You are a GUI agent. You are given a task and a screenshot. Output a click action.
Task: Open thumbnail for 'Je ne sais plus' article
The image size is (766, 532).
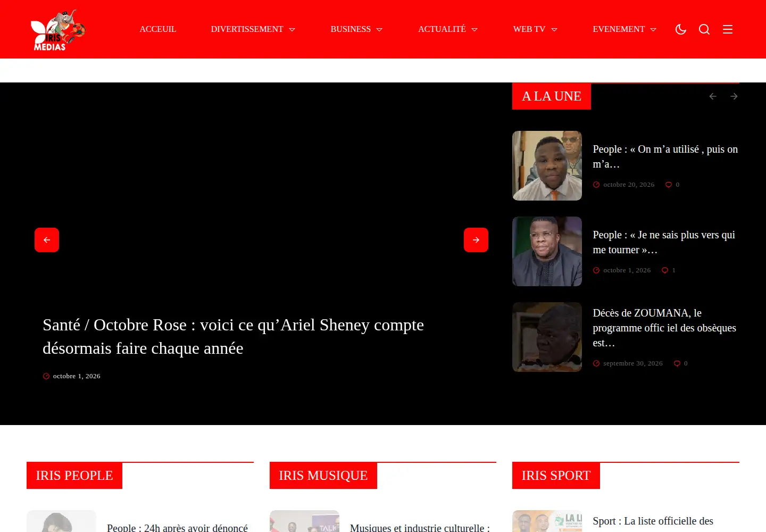(547, 251)
